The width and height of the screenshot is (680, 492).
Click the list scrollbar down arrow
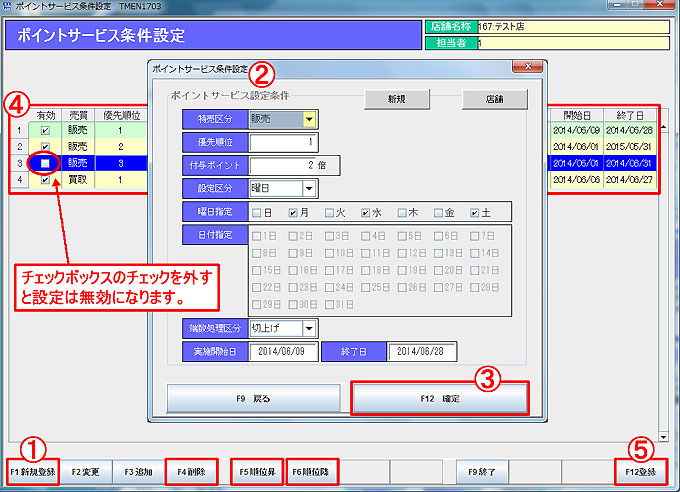click(x=663, y=437)
